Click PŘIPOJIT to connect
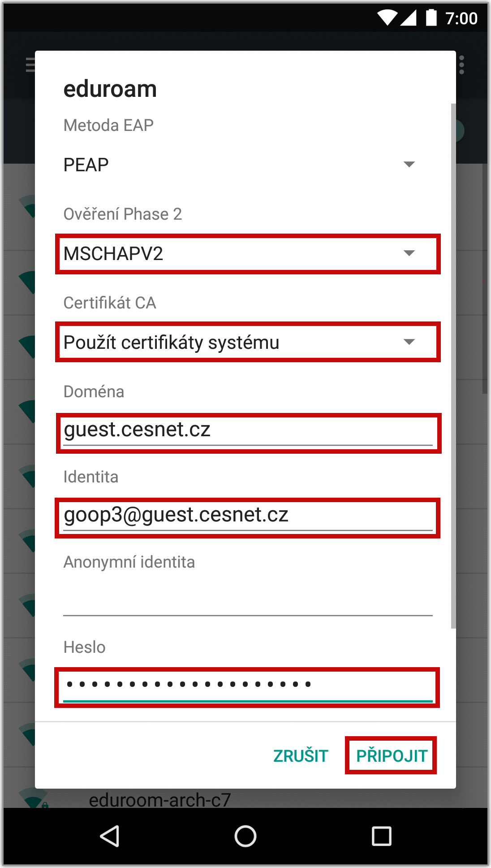 click(391, 755)
